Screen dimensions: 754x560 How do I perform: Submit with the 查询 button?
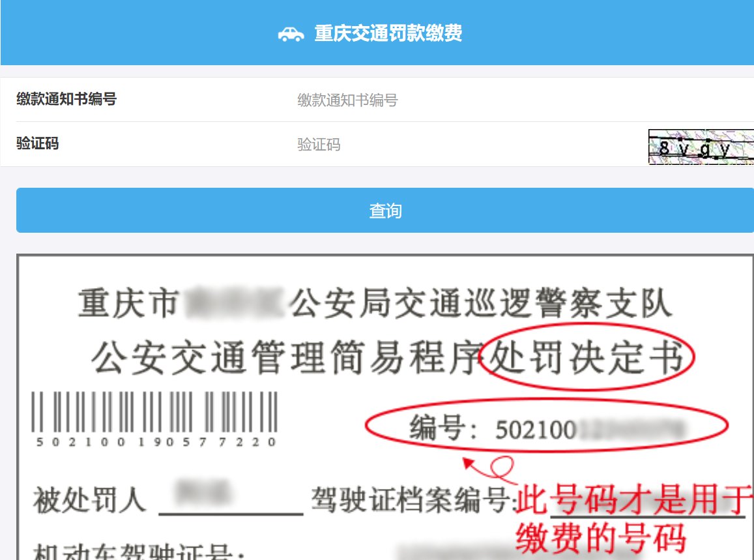(x=385, y=210)
